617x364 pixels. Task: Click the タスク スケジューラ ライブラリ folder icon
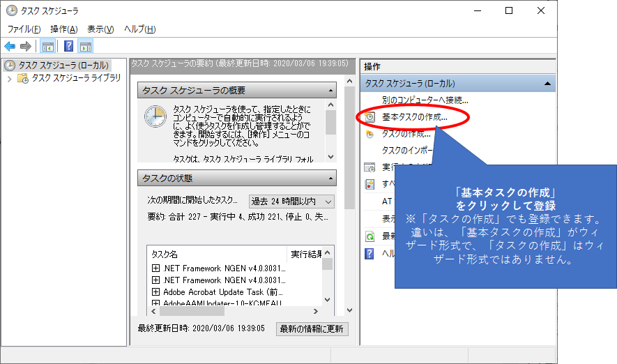tap(23, 78)
